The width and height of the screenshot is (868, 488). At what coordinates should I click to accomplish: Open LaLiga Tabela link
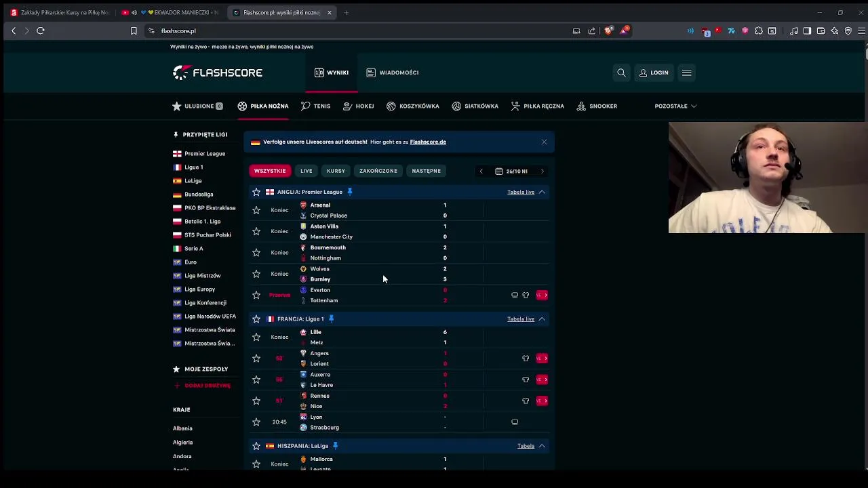click(x=526, y=446)
